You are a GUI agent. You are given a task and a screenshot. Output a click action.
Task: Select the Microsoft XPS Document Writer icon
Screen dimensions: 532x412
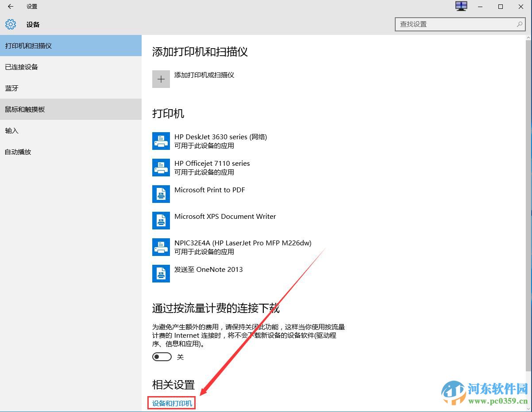click(161, 220)
